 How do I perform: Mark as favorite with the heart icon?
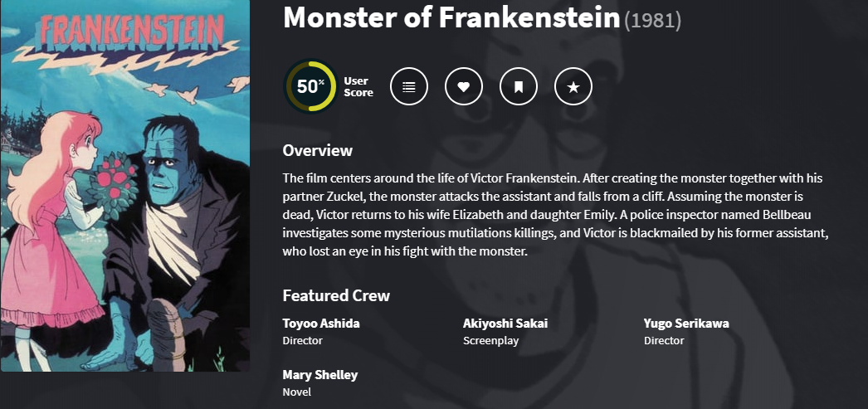point(464,86)
